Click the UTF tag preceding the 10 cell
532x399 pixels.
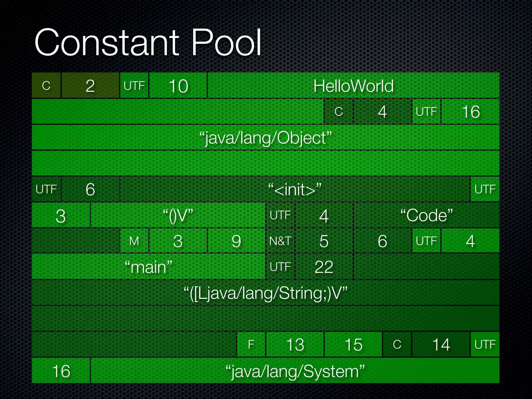point(134,85)
